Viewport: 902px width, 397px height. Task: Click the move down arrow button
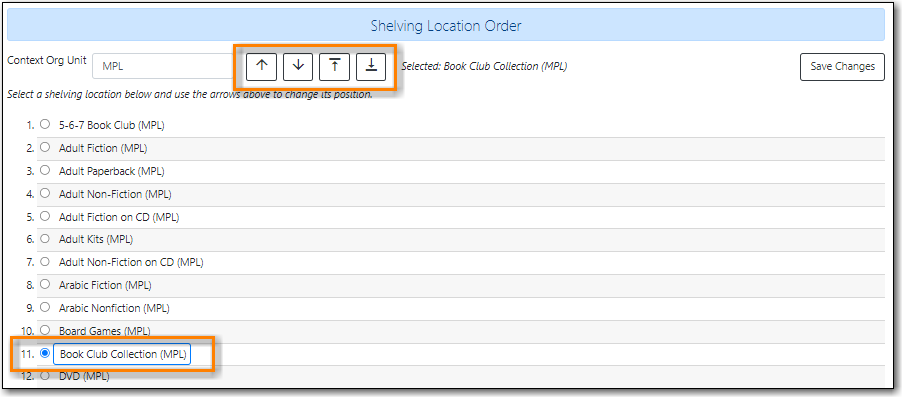[298, 66]
